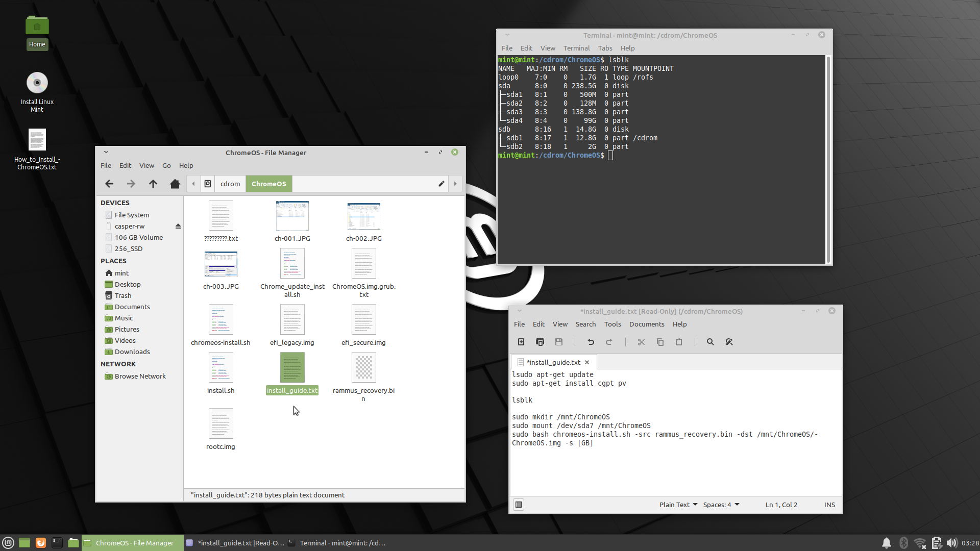Click the undo icon in text editor
The height and width of the screenshot is (551, 980).
point(591,342)
